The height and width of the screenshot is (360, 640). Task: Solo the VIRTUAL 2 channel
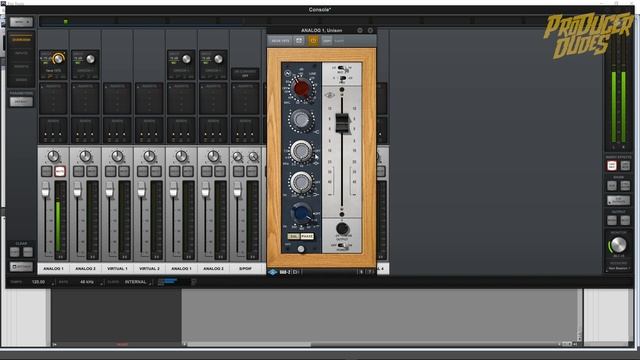142,171
